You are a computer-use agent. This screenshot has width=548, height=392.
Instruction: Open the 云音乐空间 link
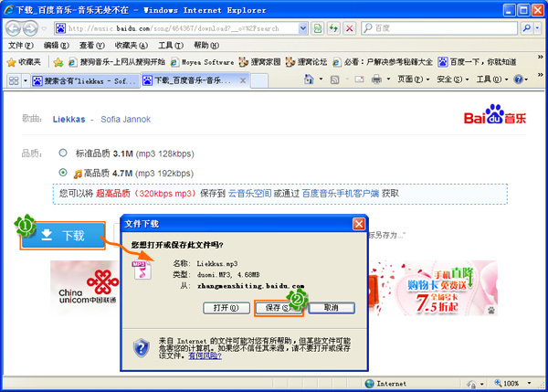tap(249, 194)
